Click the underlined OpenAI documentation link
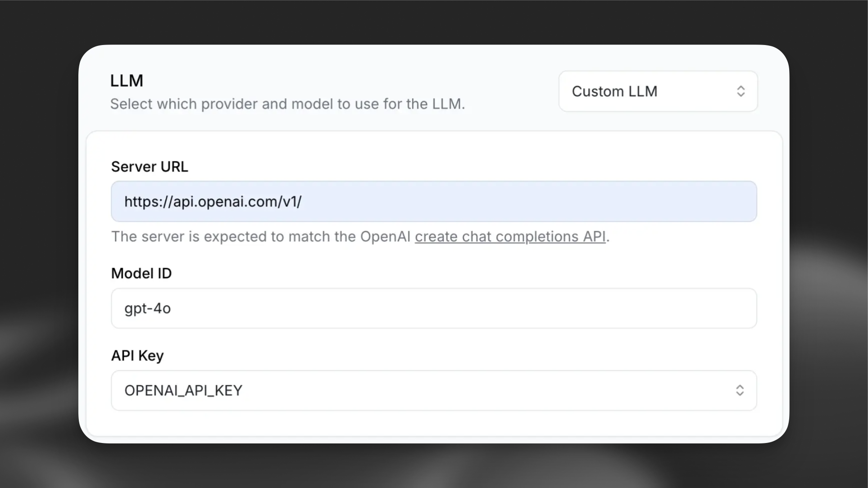This screenshot has width=868, height=488. (x=510, y=236)
